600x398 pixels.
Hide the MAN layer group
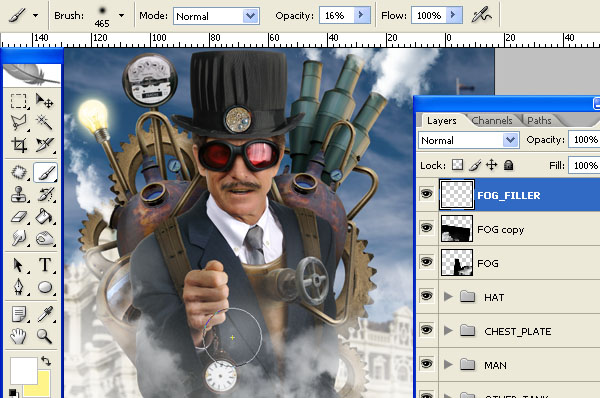[x=426, y=364]
